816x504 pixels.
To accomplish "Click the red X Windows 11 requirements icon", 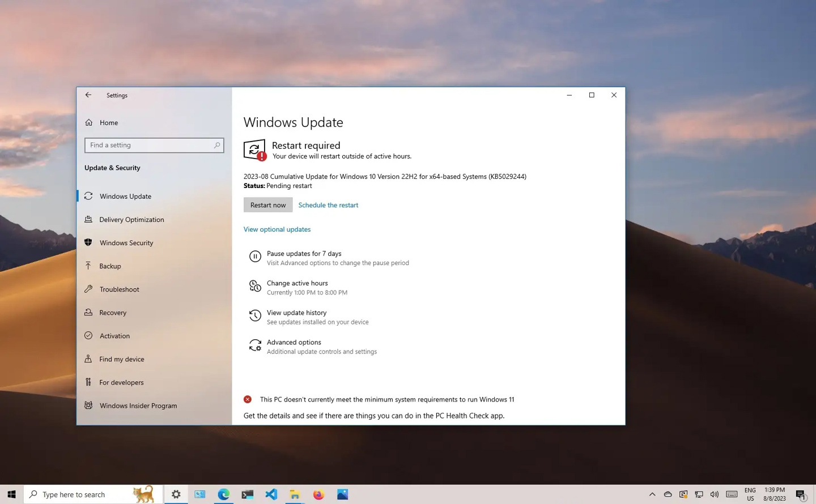I will pos(248,399).
